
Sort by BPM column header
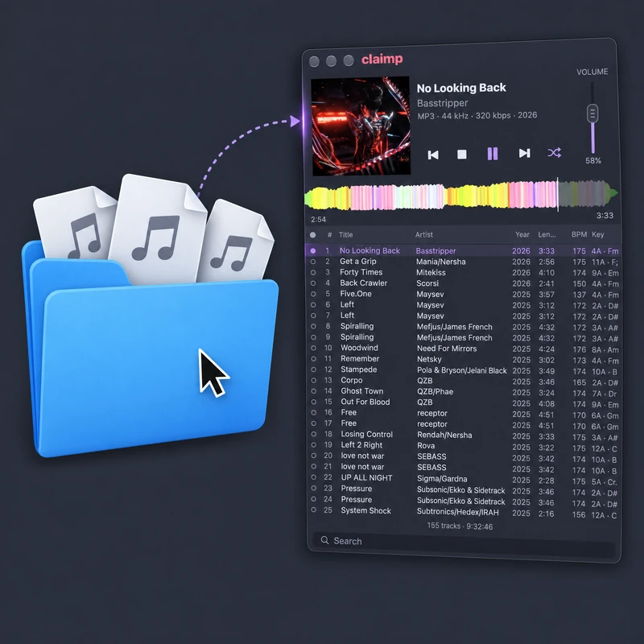point(579,234)
